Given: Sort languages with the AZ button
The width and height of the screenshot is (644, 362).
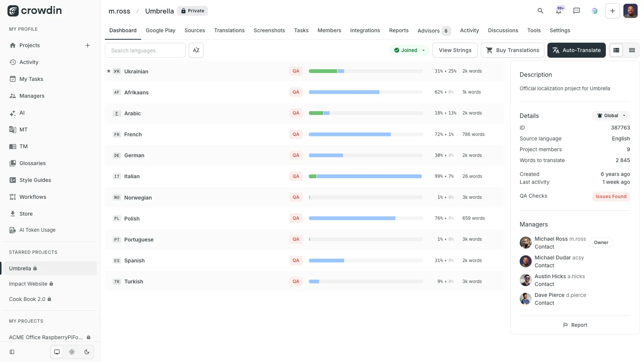Looking at the screenshot, I should point(196,50).
